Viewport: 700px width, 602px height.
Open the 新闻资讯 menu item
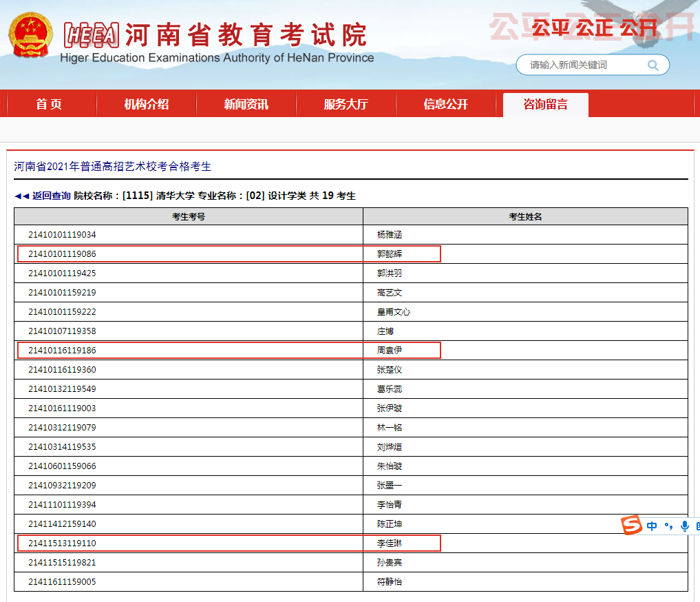coord(246,104)
